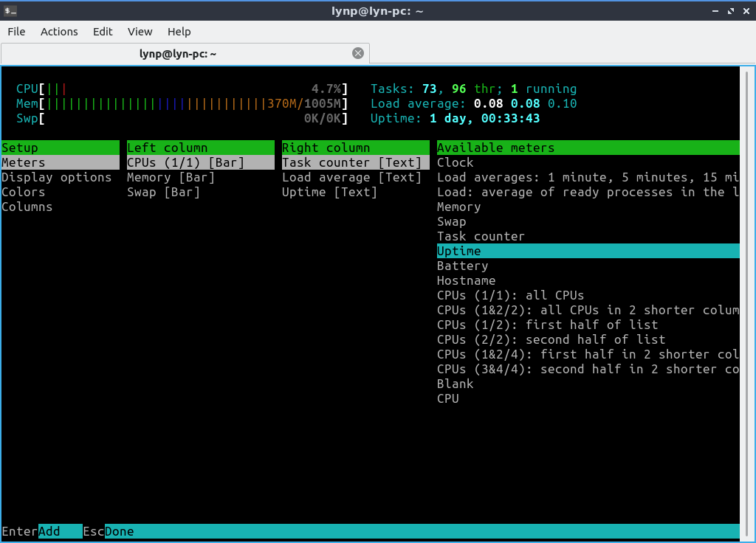
Task: Select Load average [Text] in Right column
Action: 351,177
